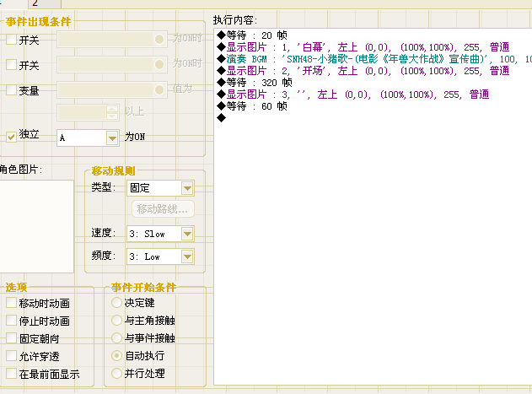
Task: Check the 允许穿透 option
Action: point(11,356)
